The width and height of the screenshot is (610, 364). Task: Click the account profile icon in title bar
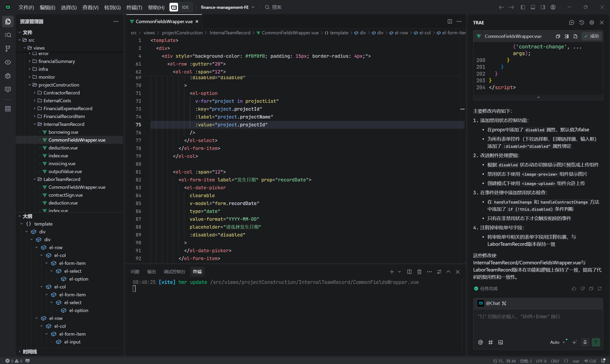pyautogui.click(x=553, y=7)
